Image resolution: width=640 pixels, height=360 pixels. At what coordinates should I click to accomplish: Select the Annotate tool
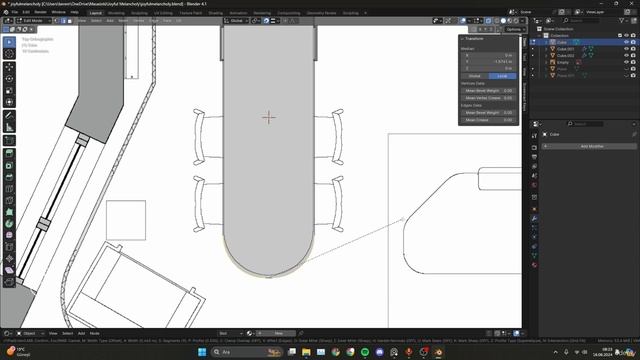(x=9, y=116)
